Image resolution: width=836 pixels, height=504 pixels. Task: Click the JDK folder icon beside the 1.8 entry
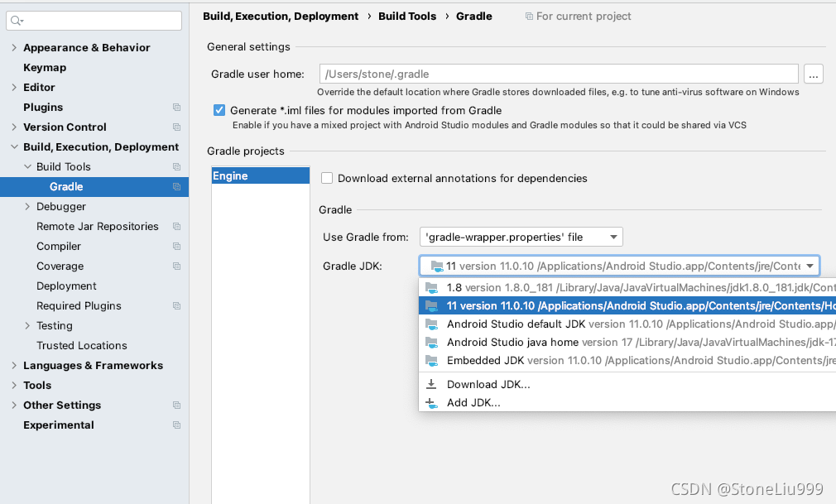(x=432, y=287)
